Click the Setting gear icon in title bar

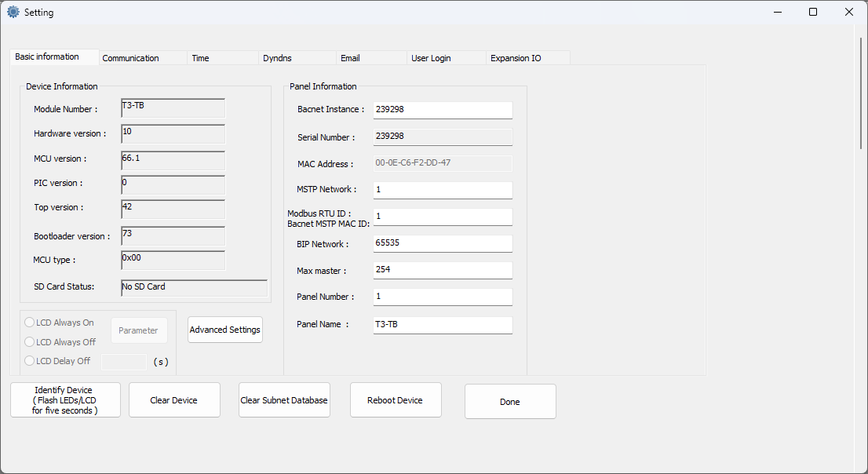coord(13,13)
